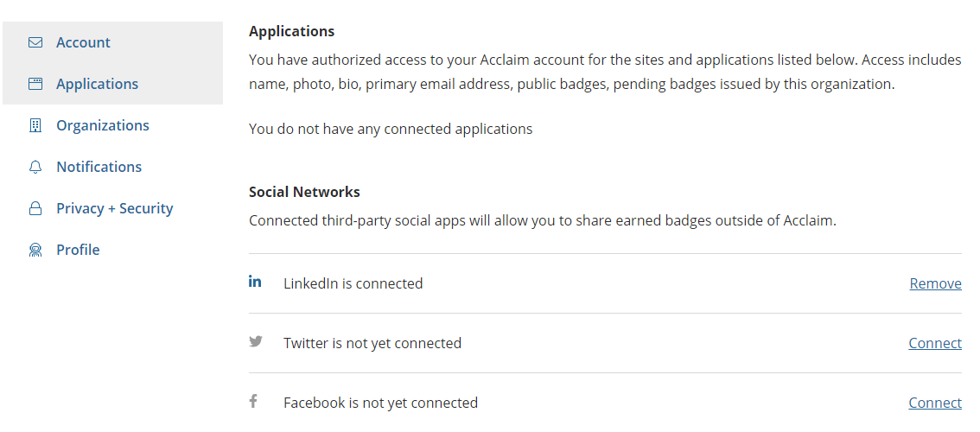Click the bell icon beside Notifications
This screenshot has height=432, width=980.
[35, 167]
